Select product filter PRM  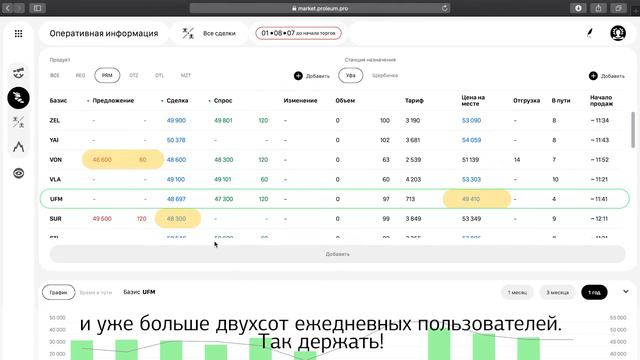[107, 76]
